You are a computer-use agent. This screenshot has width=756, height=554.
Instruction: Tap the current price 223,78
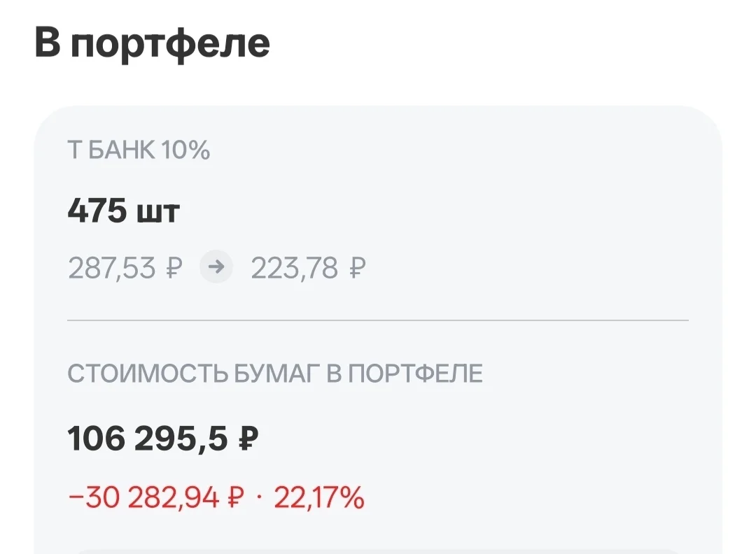click(295, 268)
